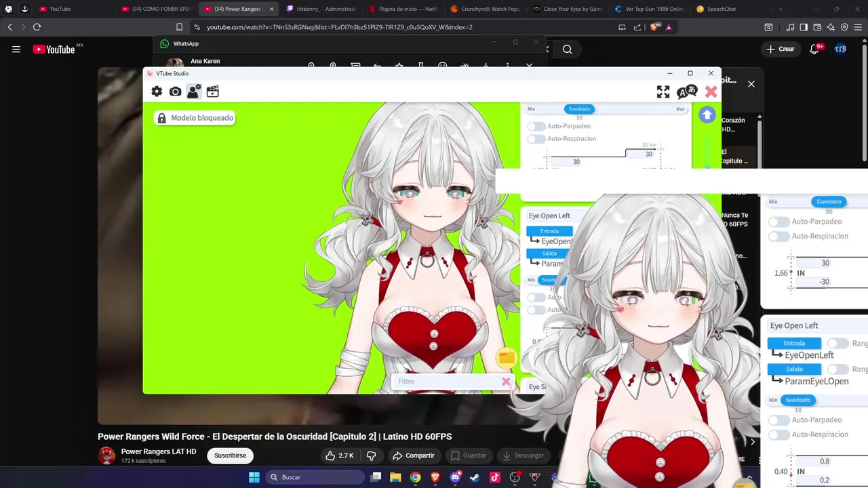The image size is (868, 488).
Task: Open VTube Studio settings gear
Action: tap(157, 91)
